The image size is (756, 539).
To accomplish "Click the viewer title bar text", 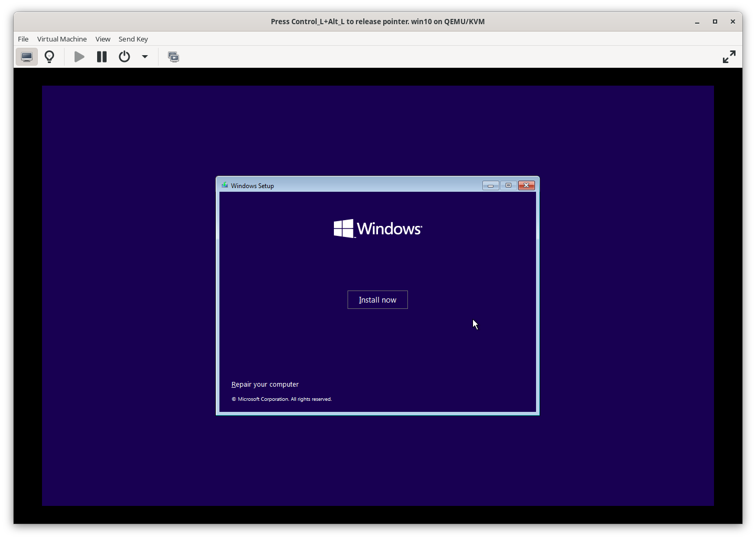I will 377,22.
